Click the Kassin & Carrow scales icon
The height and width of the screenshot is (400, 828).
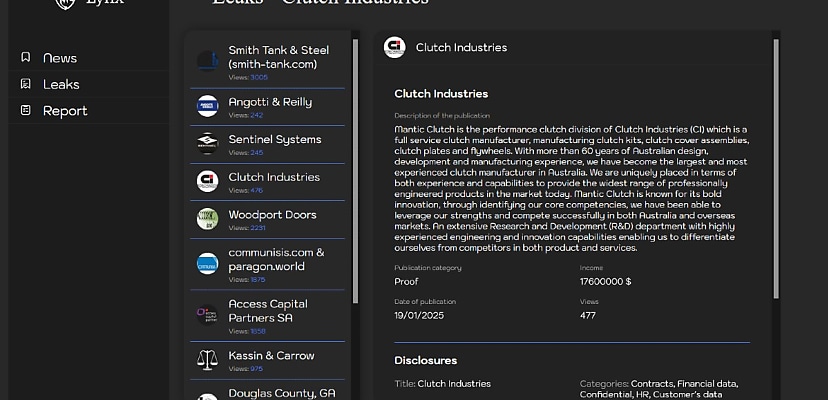(208, 360)
